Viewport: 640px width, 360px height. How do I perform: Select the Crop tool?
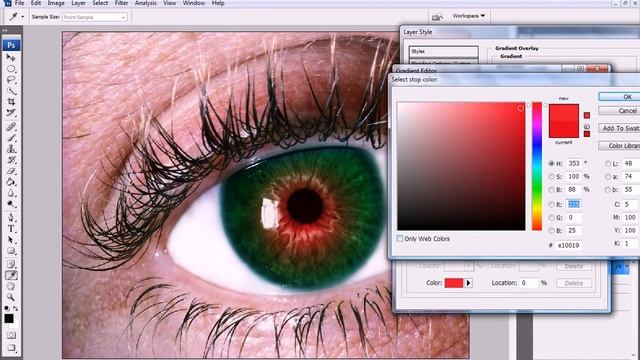coord(11,102)
